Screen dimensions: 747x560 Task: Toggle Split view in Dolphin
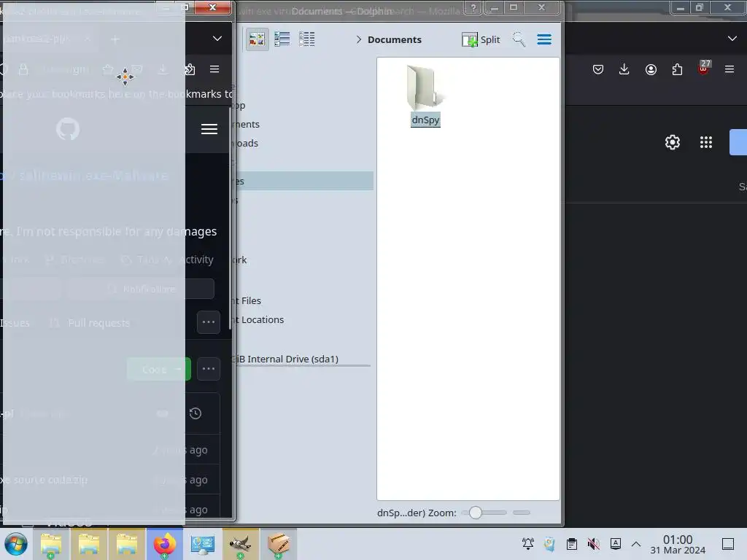[x=481, y=39]
